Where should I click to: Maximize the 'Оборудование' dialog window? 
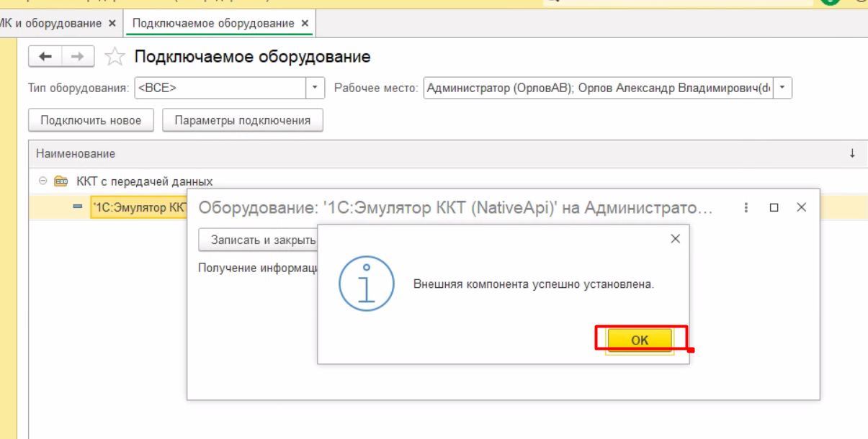[x=774, y=207]
